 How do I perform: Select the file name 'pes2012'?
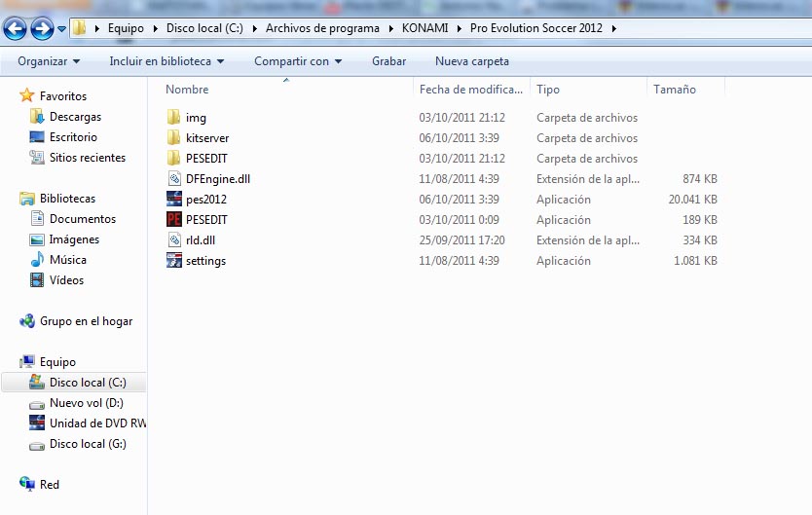[x=206, y=200]
